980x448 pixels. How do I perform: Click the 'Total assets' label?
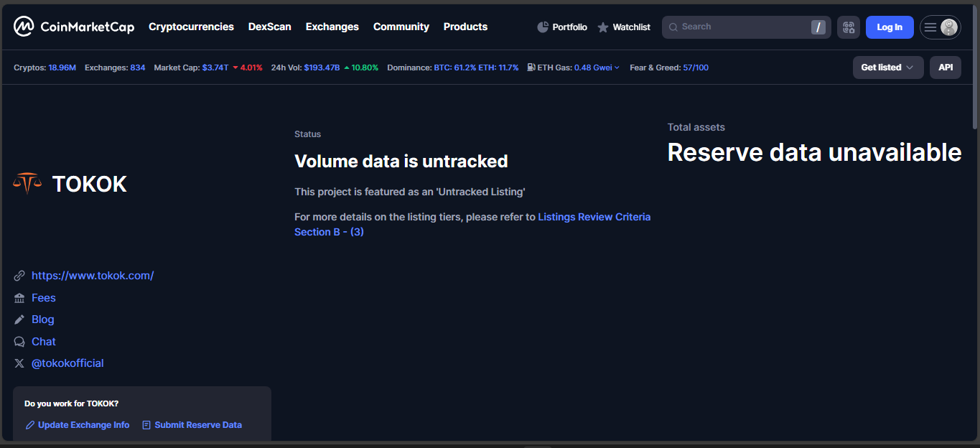tap(696, 127)
